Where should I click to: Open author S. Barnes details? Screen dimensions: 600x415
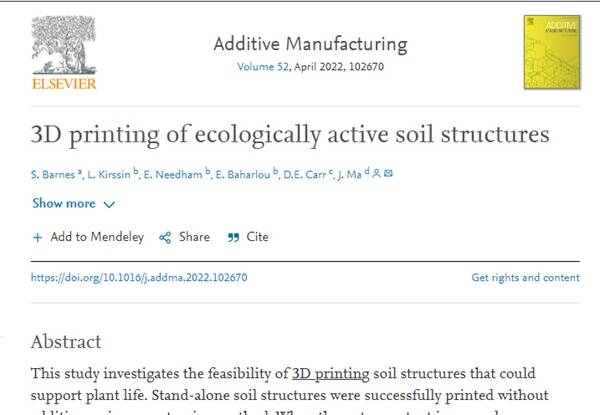[55, 174]
